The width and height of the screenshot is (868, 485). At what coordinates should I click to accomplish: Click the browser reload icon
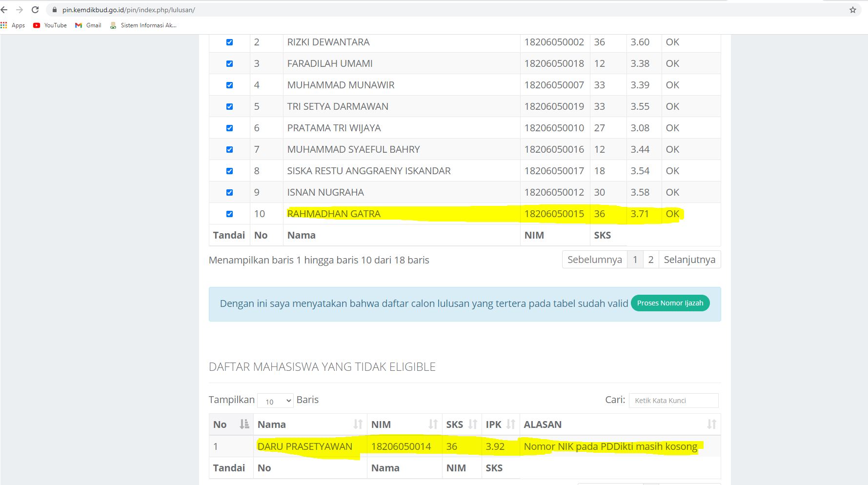click(x=35, y=10)
